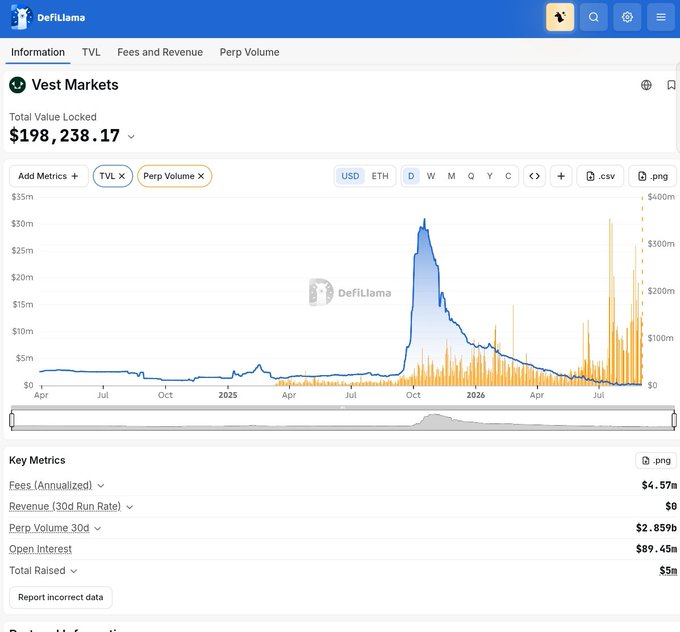Click the 2026 axis label
The height and width of the screenshot is (632, 680).
click(476, 395)
